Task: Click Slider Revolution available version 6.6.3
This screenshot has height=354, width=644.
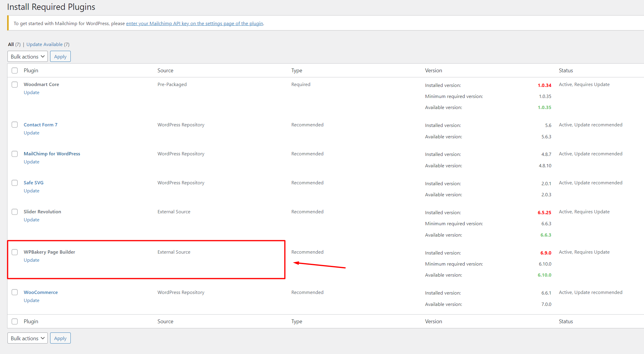Action: click(x=546, y=235)
